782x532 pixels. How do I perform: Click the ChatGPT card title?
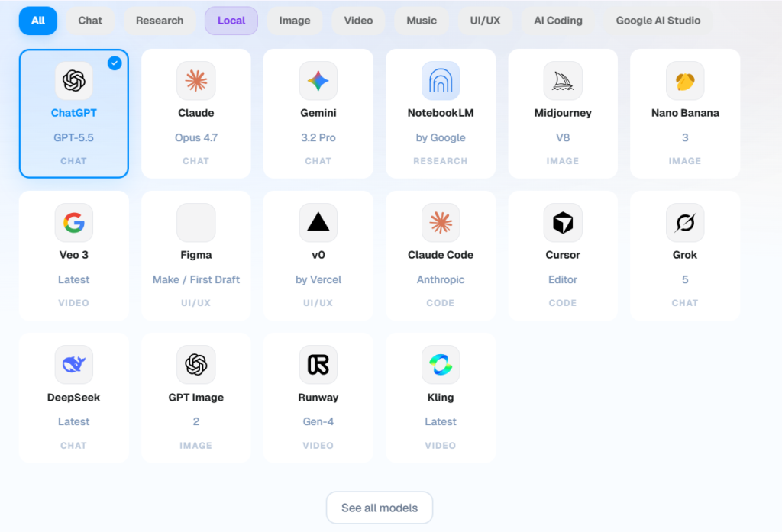coord(74,113)
